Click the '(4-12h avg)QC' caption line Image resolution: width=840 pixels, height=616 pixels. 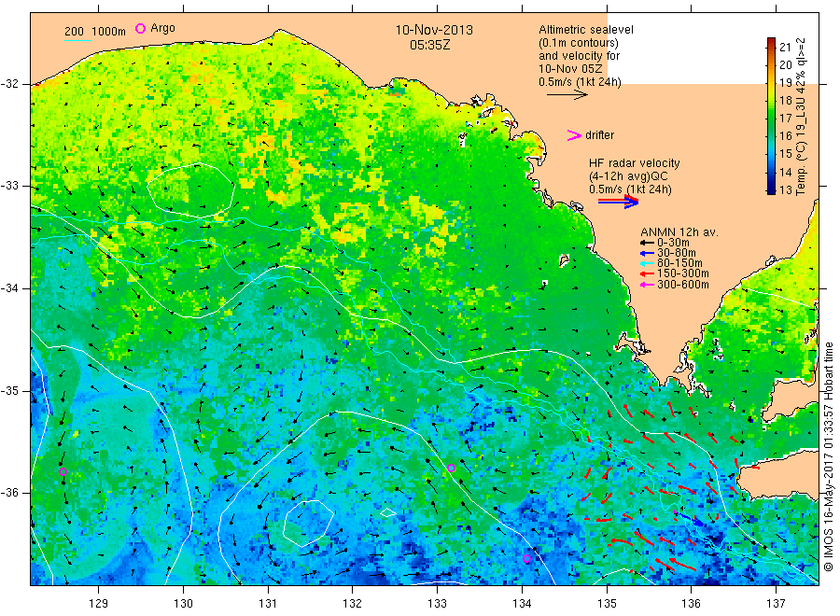(x=628, y=176)
